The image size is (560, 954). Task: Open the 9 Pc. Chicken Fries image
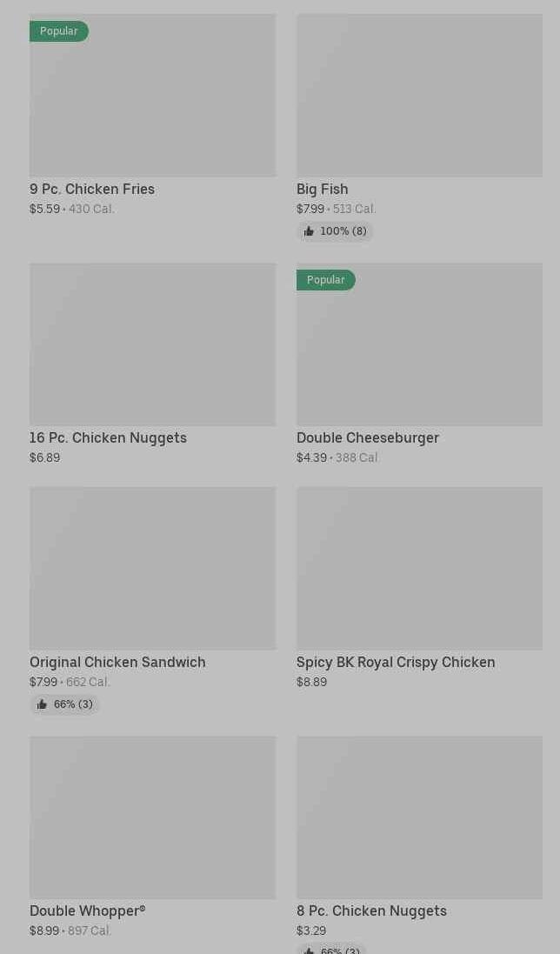(152, 96)
